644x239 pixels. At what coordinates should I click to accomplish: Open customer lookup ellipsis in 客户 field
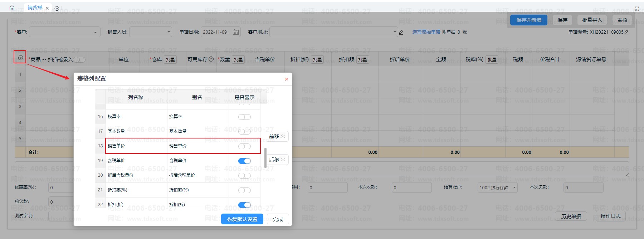[x=96, y=32]
